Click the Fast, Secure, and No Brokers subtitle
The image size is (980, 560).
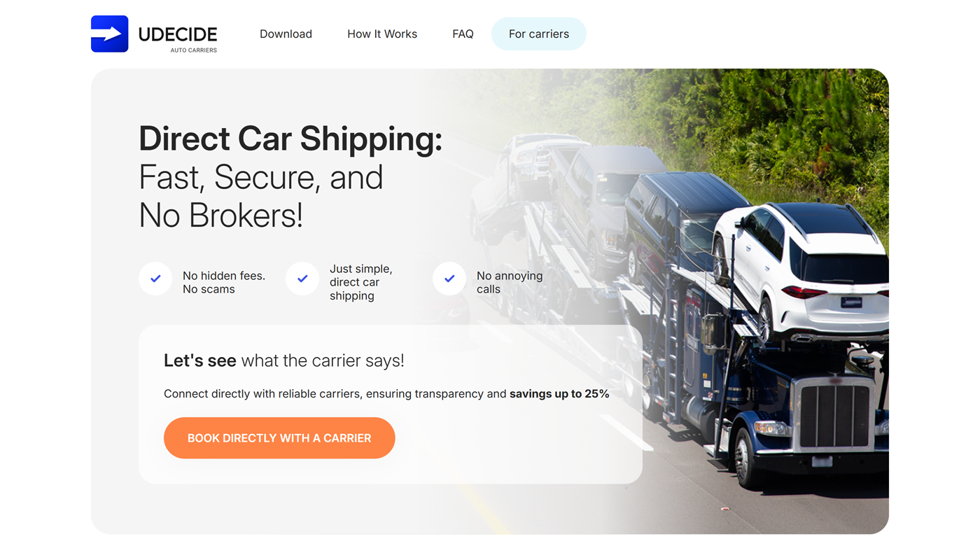tap(261, 196)
